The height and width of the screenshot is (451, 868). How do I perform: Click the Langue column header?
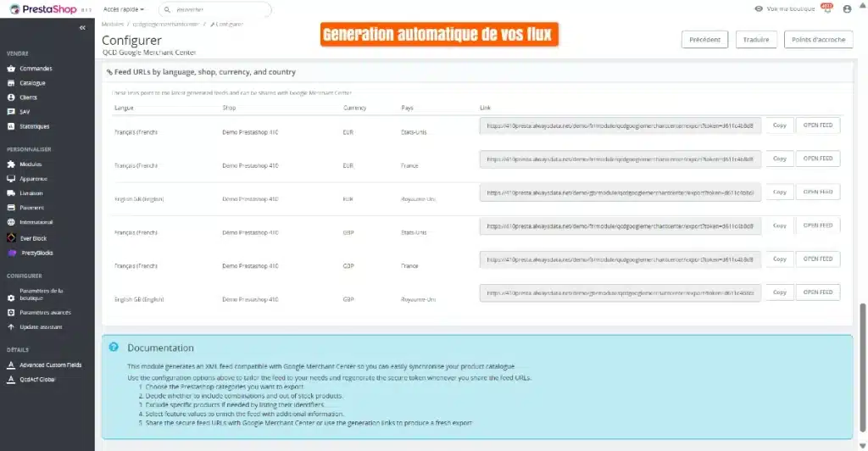[x=124, y=108]
